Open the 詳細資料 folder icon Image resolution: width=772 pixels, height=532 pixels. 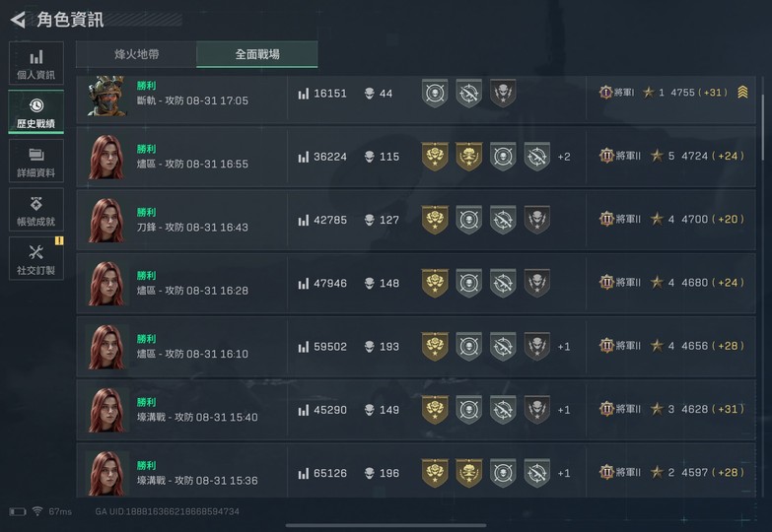click(35, 160)
